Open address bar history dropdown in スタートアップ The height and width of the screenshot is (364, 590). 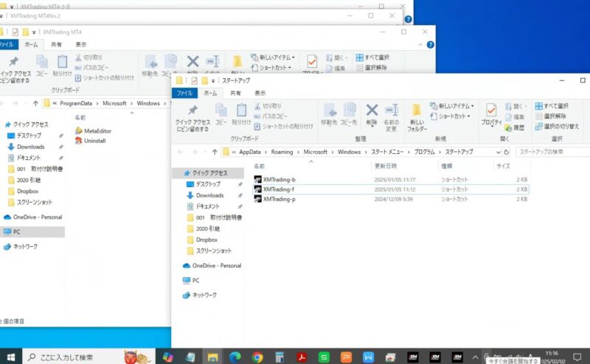499,153
